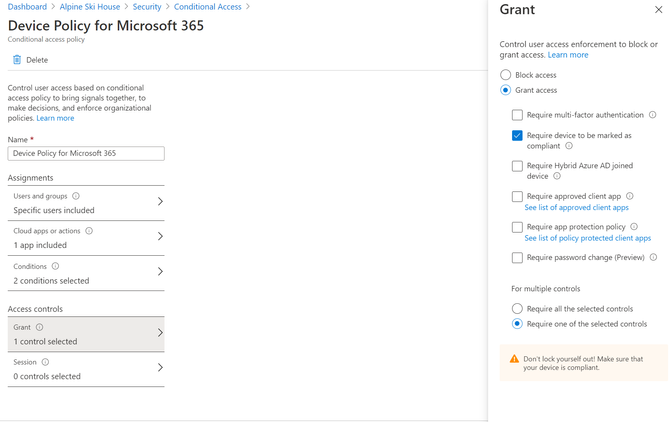This screenshot has width=670, height=422.
Task: Click info icon next to Users and groups
Action: (76, 196)
